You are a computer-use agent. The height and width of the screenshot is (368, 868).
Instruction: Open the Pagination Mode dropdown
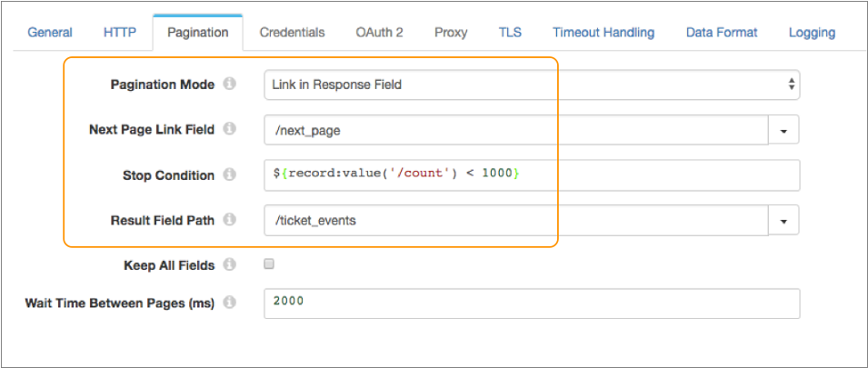click(x=532, y=85)
